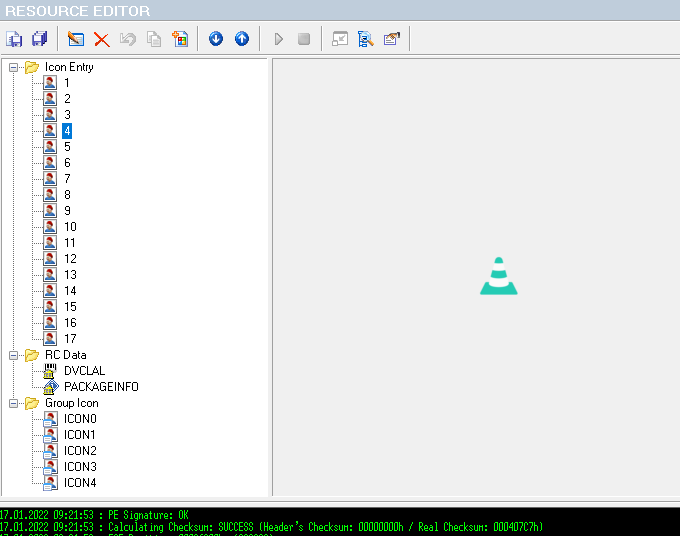
Task: Select group icon ICON1
Action: 80,435
